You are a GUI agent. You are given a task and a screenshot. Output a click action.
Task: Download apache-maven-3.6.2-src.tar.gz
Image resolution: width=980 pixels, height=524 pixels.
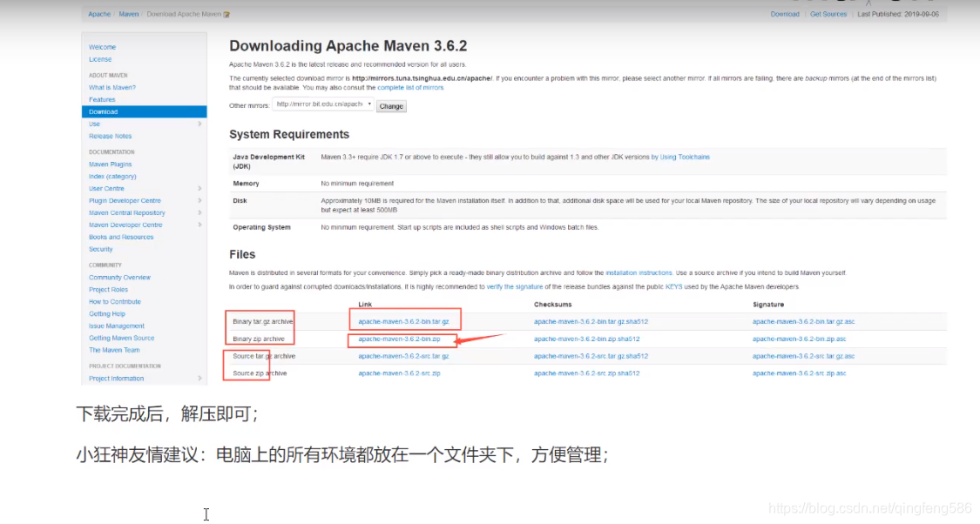(x=403, y=356)
